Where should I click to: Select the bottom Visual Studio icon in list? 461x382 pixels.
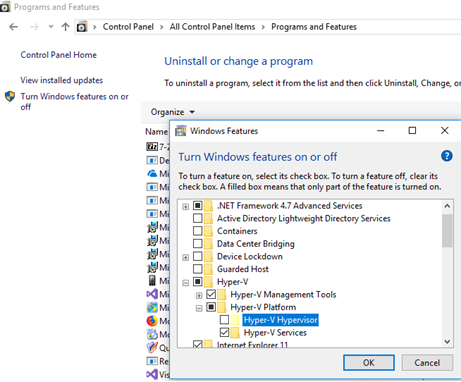pos(152,374)
